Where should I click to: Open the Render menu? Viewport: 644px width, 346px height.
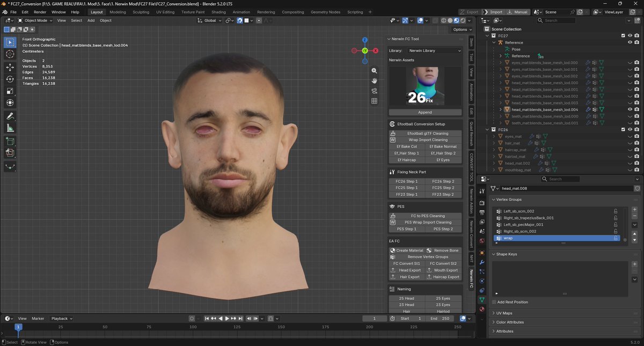[x=40, y=12]
